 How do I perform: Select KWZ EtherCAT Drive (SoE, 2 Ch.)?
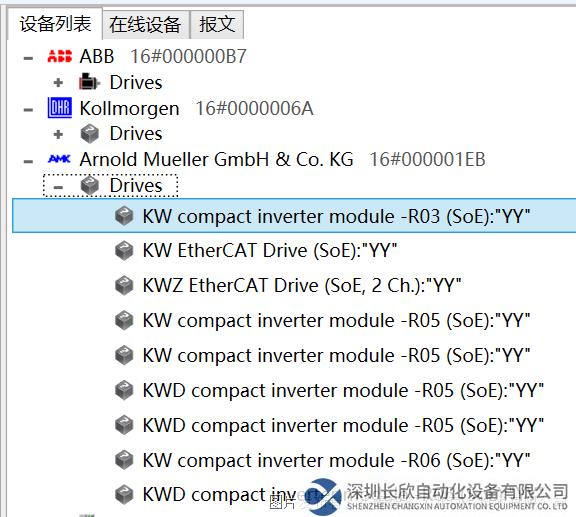[x=302, y=286]
